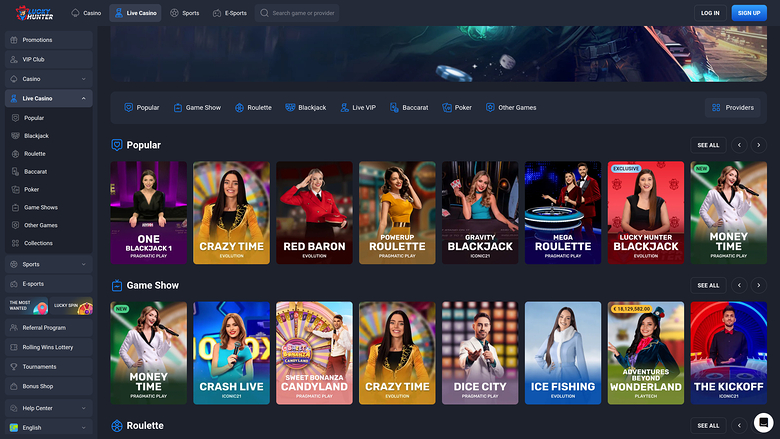Select the Roulette category filter icon
Screen dimensions: 780x439
239,107
